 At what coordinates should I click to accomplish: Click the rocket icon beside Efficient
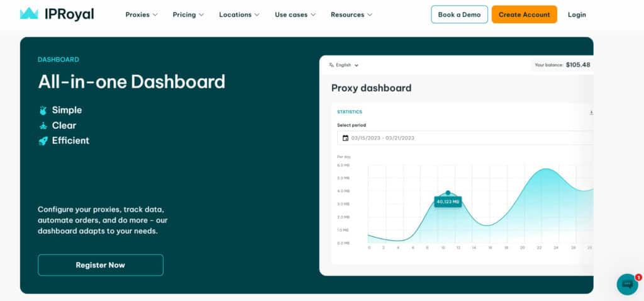click(43, 140)
